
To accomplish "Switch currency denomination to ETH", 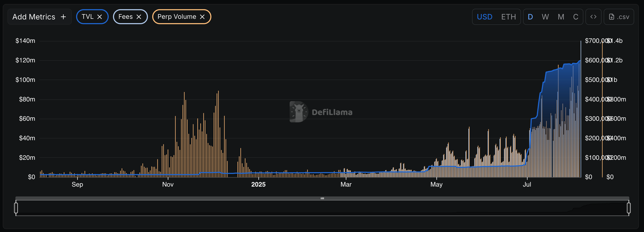I will point(508,17).
